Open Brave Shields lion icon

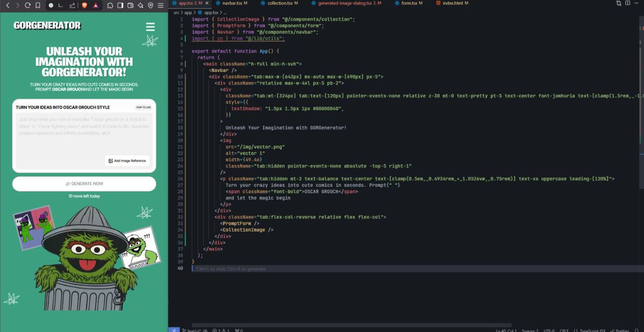pyautogui.click(x=84, y=5)
